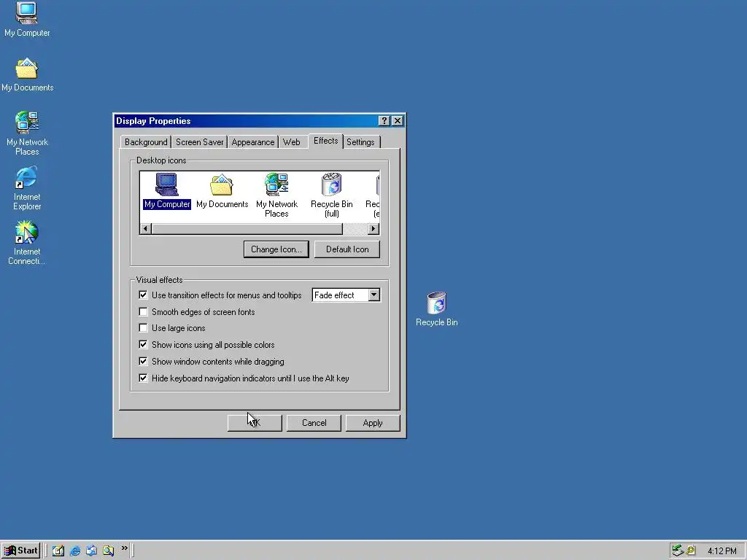Click left scroll arrow of icon list
This screenshot has width=747, height=560.
point(145,228)
